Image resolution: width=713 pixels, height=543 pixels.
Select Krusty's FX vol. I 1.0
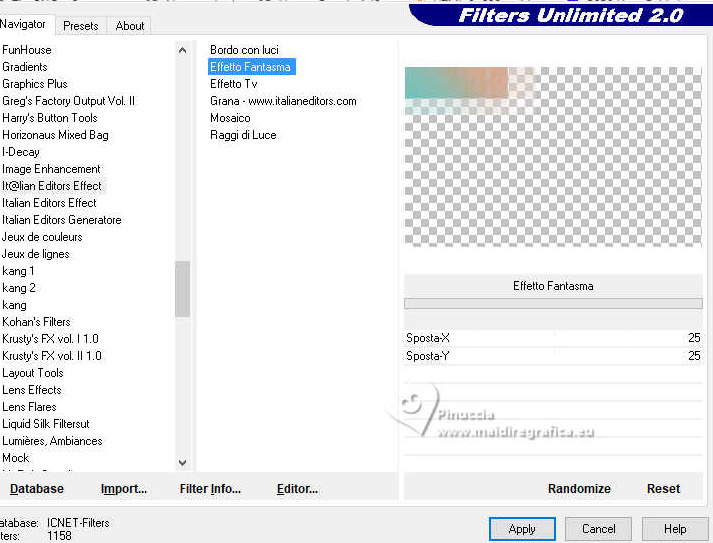[50, 339]
